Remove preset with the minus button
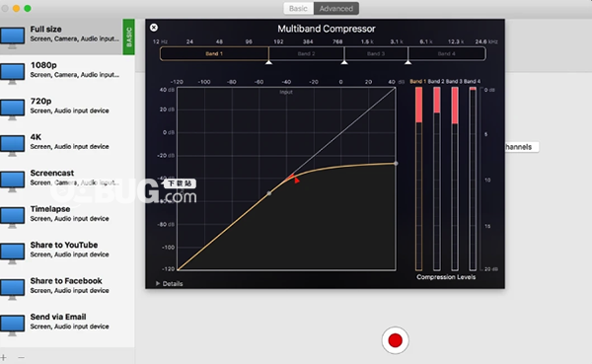 pos(21,357)
